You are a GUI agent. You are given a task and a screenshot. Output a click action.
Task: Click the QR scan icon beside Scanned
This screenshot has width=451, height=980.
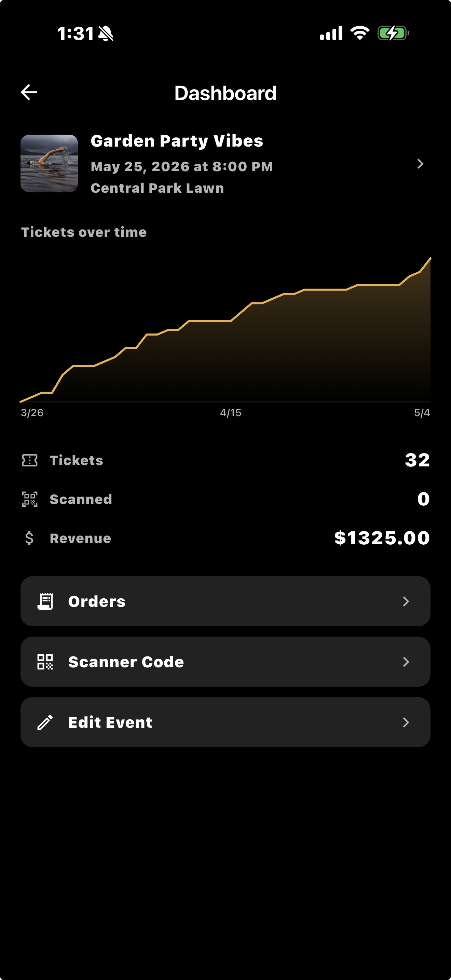tap(30, 499)
